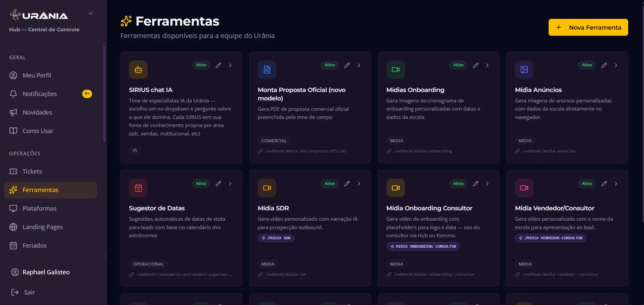Image resolution: width=644 pixels, height=305 pixels.
Task: Open Feriados in the sidebar
Action: point(51,245)
